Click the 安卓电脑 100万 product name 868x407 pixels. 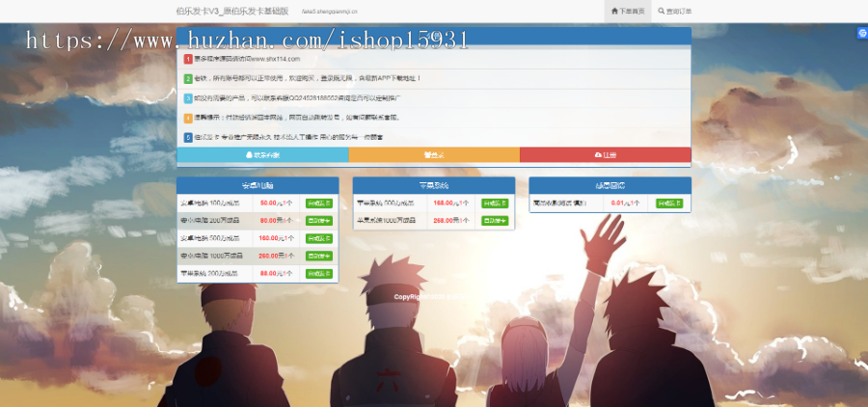pyautogui.click(x=210, y=203)
